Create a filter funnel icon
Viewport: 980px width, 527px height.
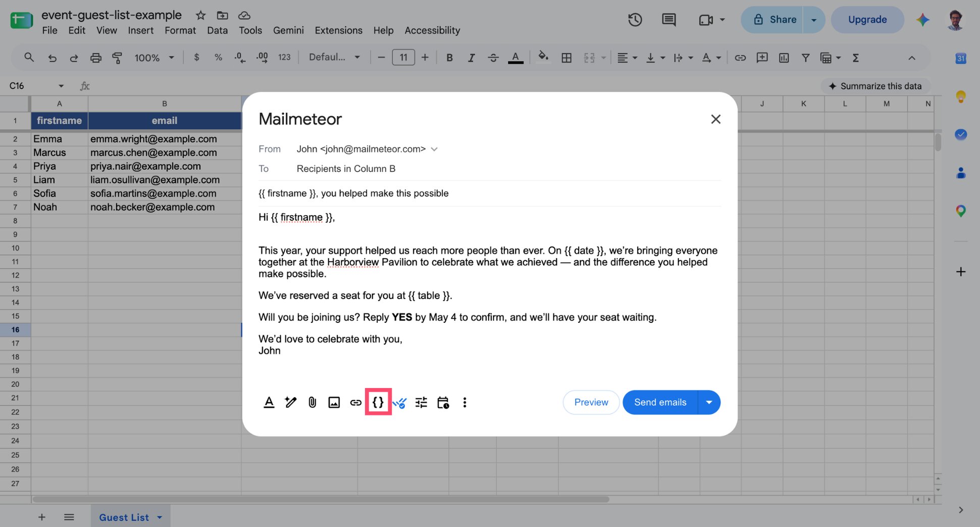click(x=805, y=58)
